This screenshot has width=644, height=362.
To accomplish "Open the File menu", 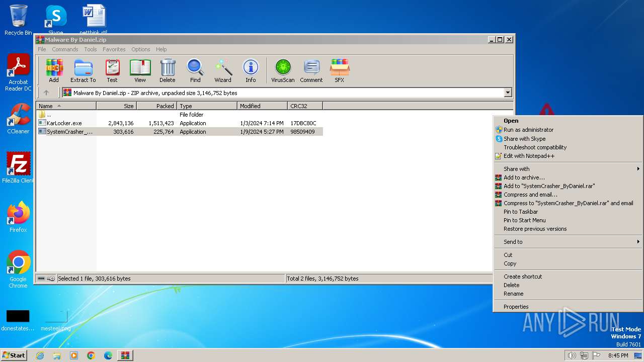I will [42, 49].
